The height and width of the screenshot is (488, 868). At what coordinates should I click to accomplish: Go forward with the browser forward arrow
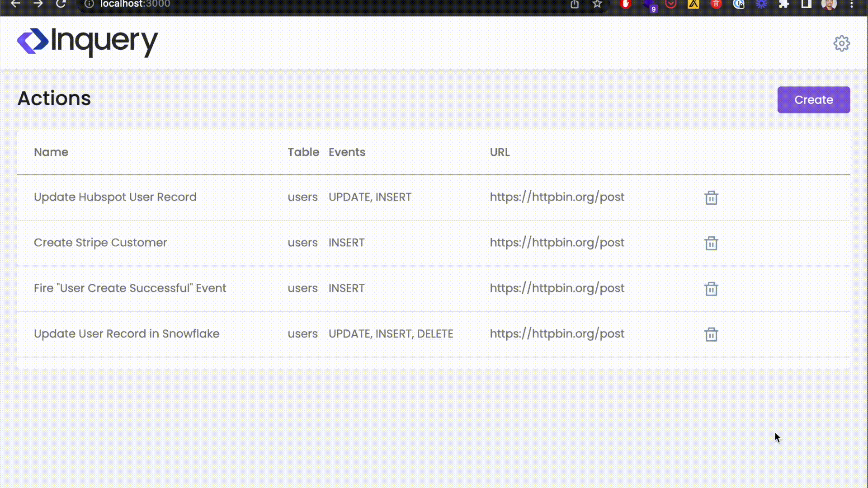(x=38, y=4)
